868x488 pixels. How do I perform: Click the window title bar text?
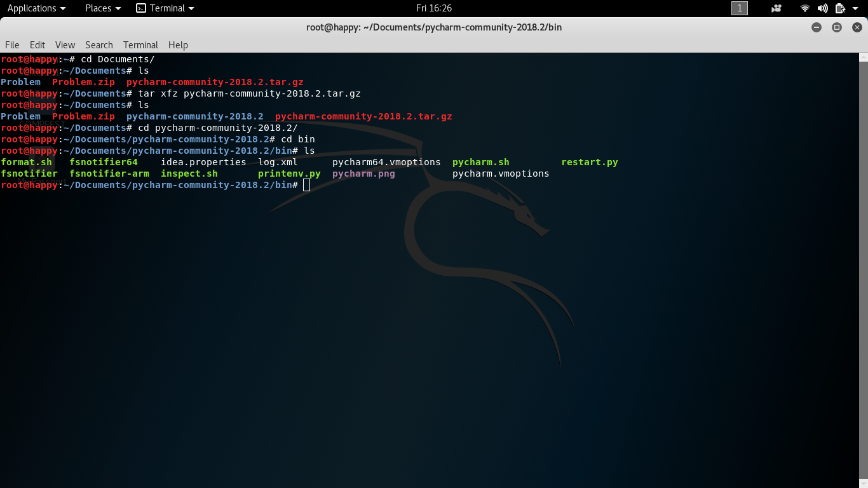tap(434, 27)
